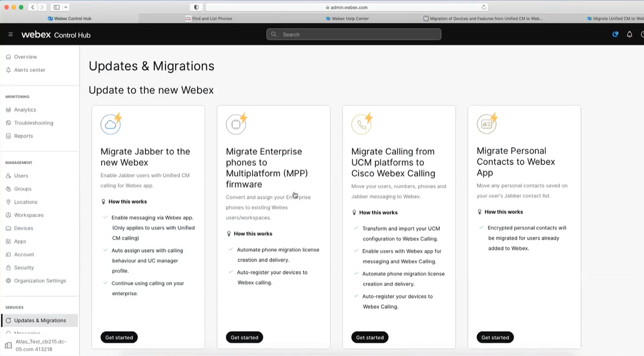
Task: Switch to Webex Help Center tab
Action: [347, 19]
